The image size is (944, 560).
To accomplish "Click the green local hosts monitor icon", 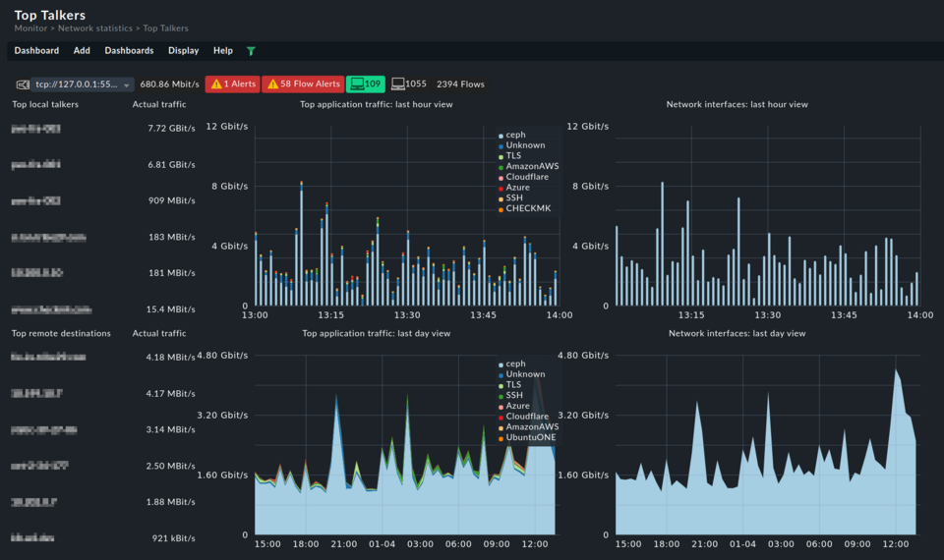I will tap(357, 84).
